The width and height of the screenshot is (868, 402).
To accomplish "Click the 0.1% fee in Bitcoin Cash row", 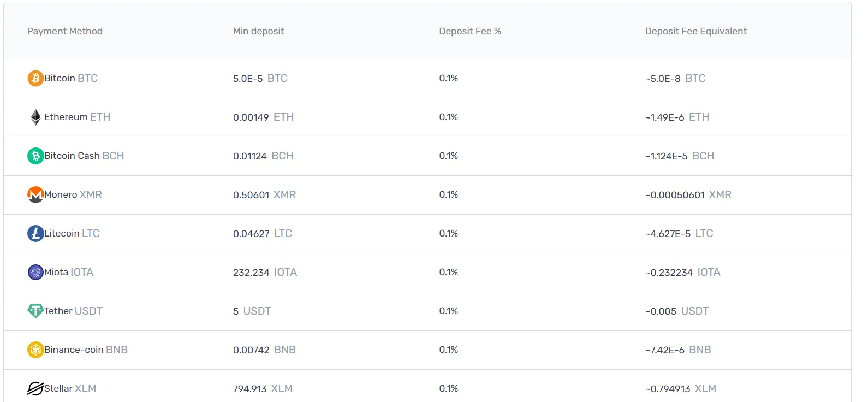I will click(x=449, y=156).
